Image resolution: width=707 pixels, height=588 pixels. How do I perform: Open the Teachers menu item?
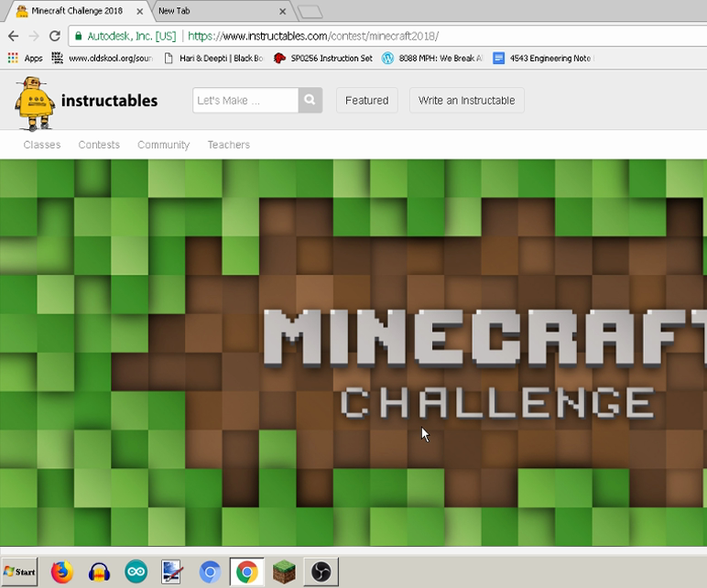tap(229, 145)
